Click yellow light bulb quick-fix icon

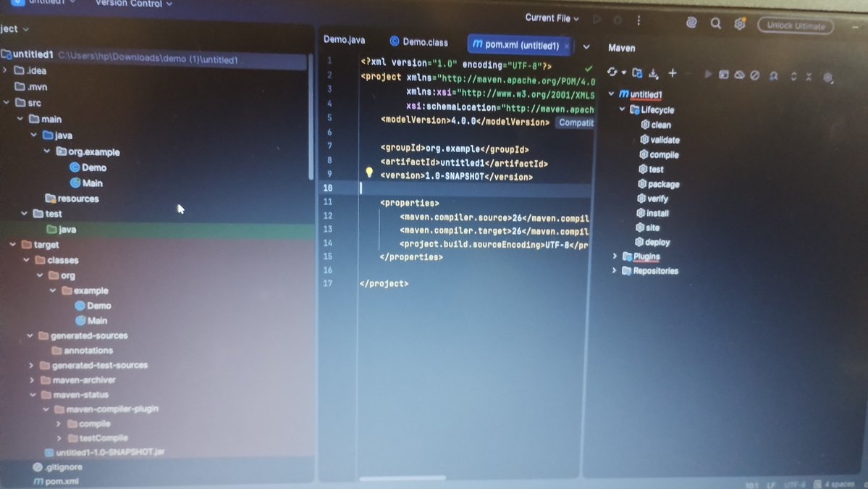tap(369, 172)
